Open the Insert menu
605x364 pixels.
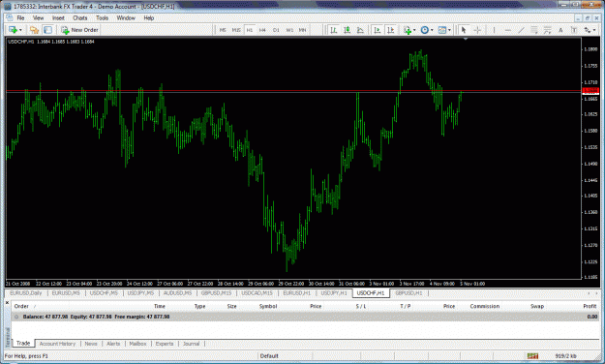pyautogui.click(x=58, y=18)
